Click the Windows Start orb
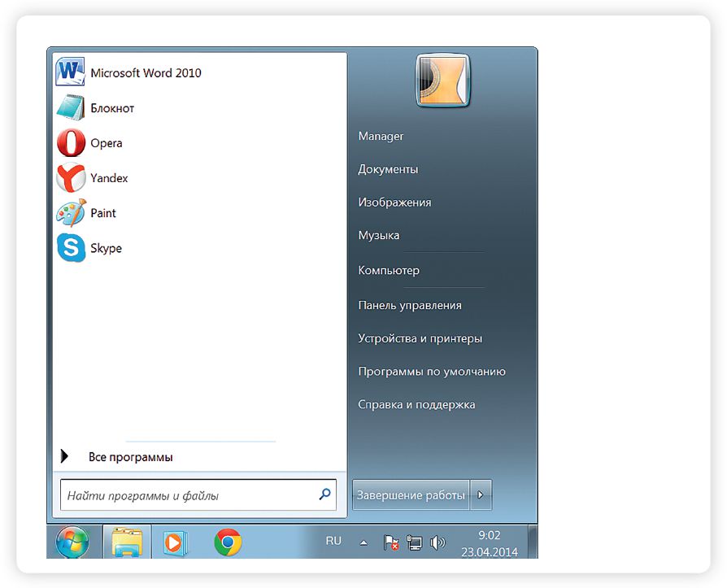 tap(72, 542)
